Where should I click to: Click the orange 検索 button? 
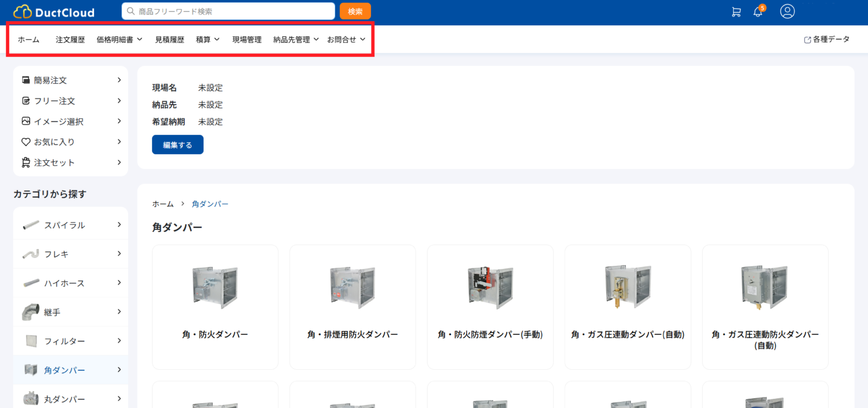click(x=355, y=11)
